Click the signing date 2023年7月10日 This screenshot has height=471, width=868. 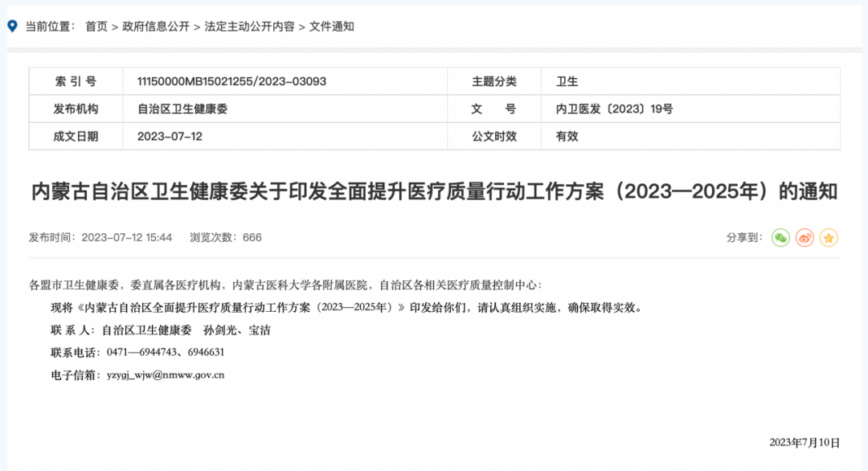pos(804,443)
